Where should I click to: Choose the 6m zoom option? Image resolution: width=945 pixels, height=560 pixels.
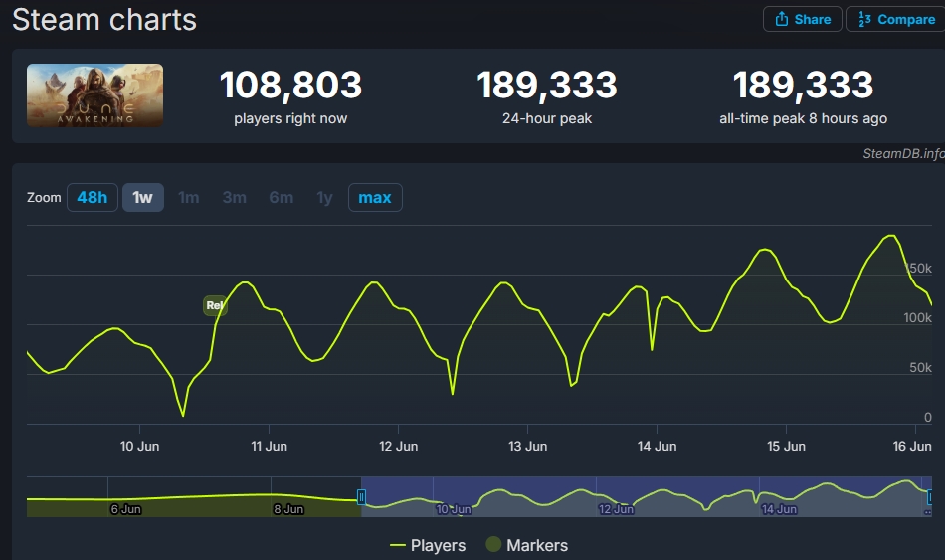coord(282,197)
